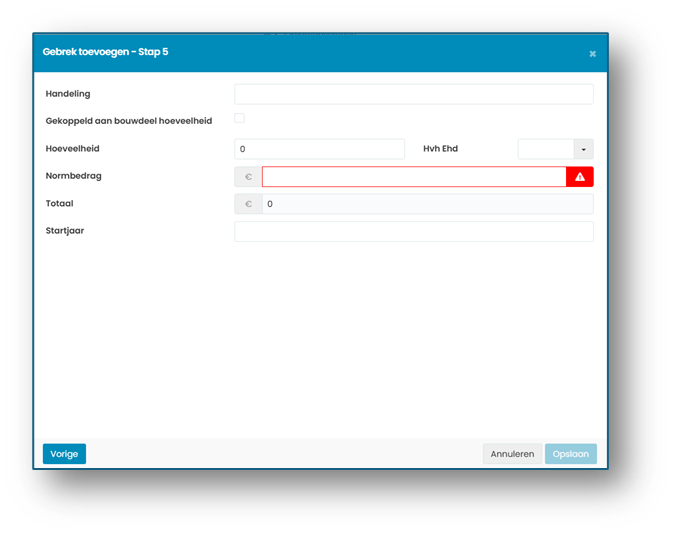Click the Hvh Ehd label
The height and width of the screenshot is (534, 673).
[440, 149]
